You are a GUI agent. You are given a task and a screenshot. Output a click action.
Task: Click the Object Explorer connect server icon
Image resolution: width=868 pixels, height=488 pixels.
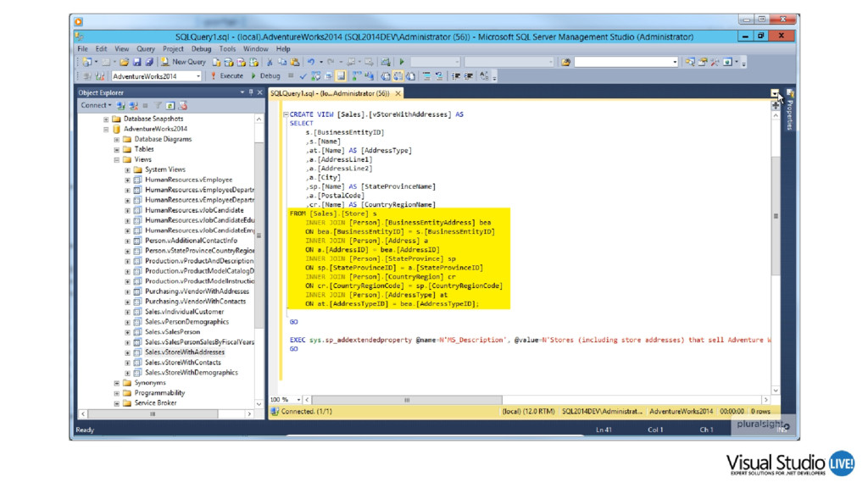click(x=120, y=105)
